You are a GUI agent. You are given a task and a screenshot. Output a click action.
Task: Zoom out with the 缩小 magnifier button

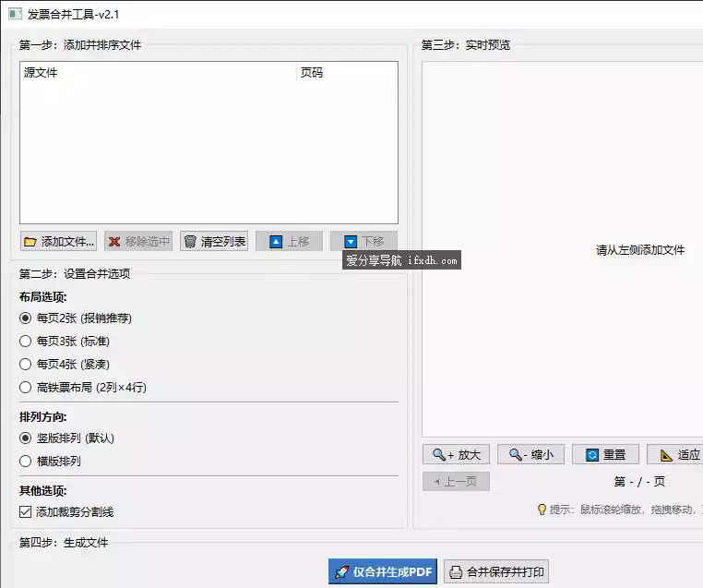[x=530, y=454]
